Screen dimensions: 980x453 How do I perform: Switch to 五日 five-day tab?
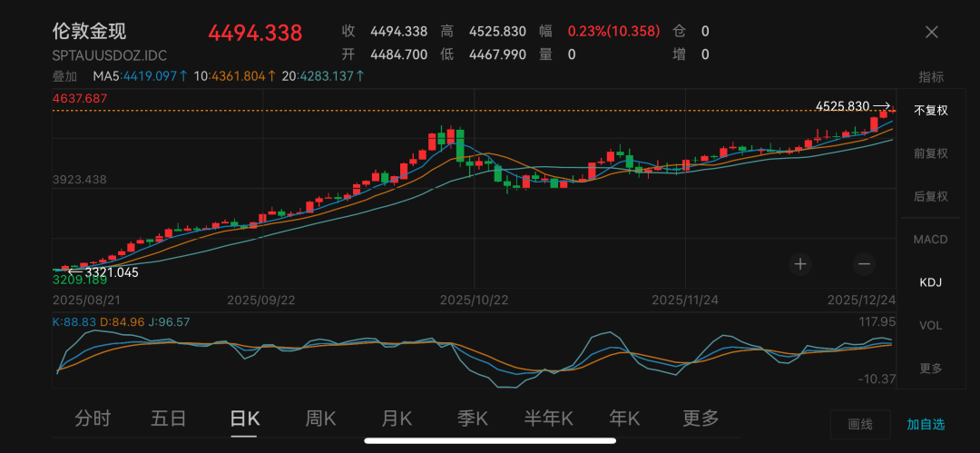[168, 419]
